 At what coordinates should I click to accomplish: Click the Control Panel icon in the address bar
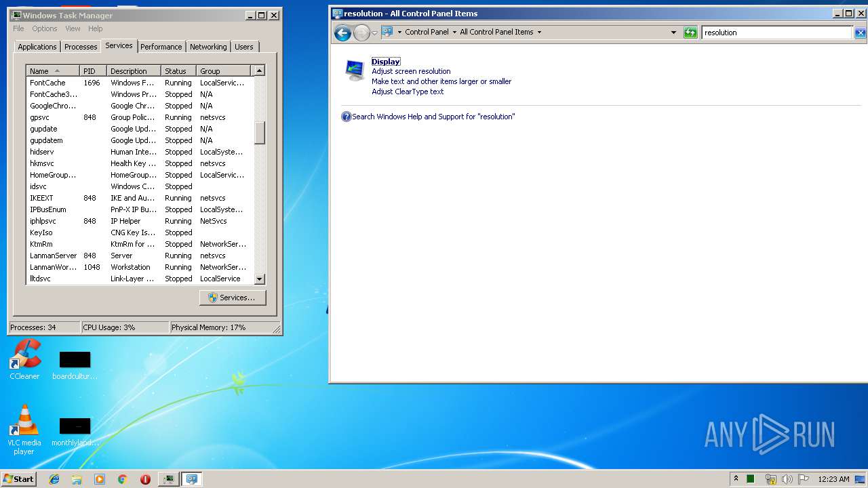coord(387,32)
